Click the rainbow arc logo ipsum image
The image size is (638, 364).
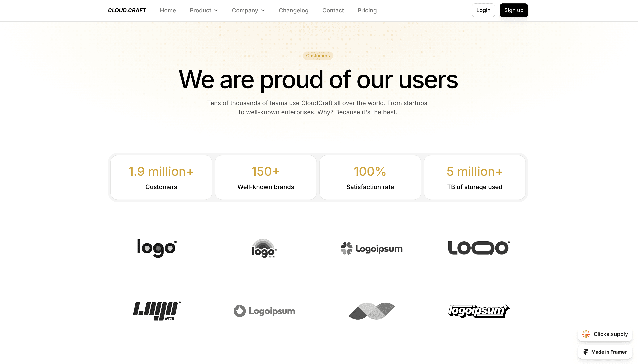point(264,248)
